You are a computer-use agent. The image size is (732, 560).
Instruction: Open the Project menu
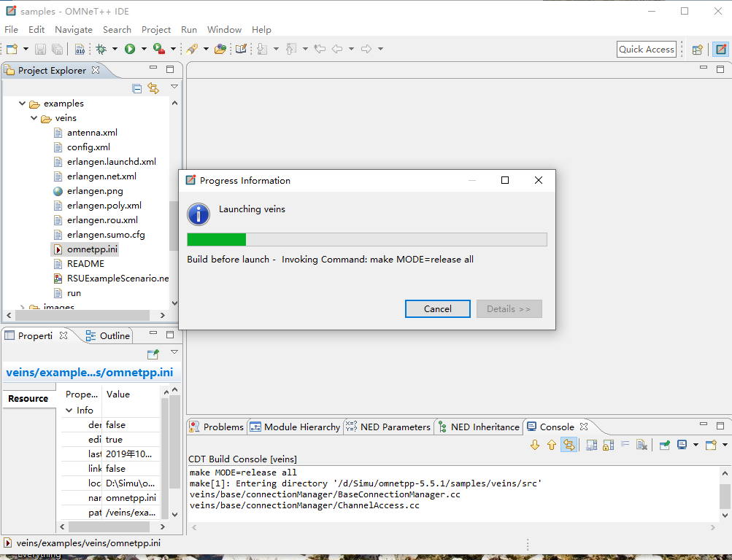click(x=156, y=30)
